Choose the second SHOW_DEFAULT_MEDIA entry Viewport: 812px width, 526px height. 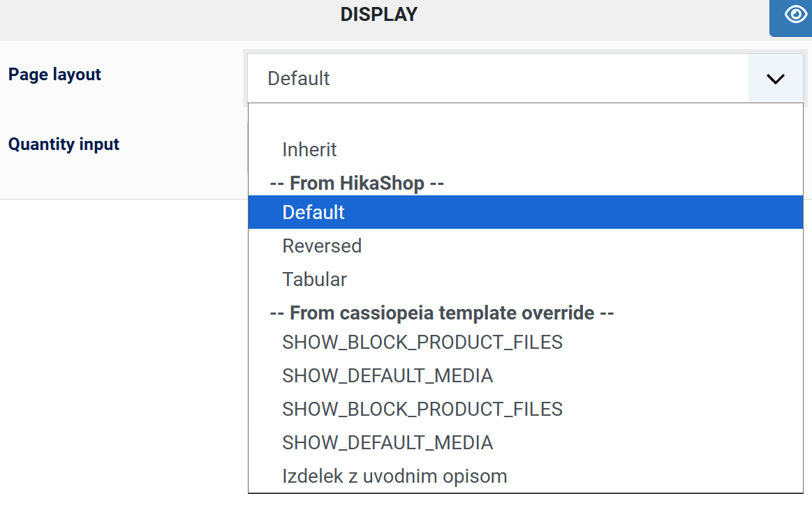[387, 442]
